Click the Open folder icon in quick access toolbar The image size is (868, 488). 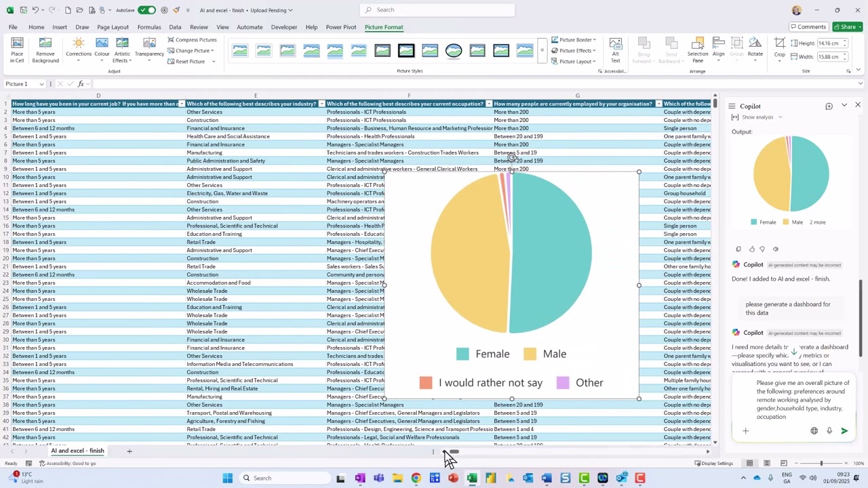[x=80, y=10]
